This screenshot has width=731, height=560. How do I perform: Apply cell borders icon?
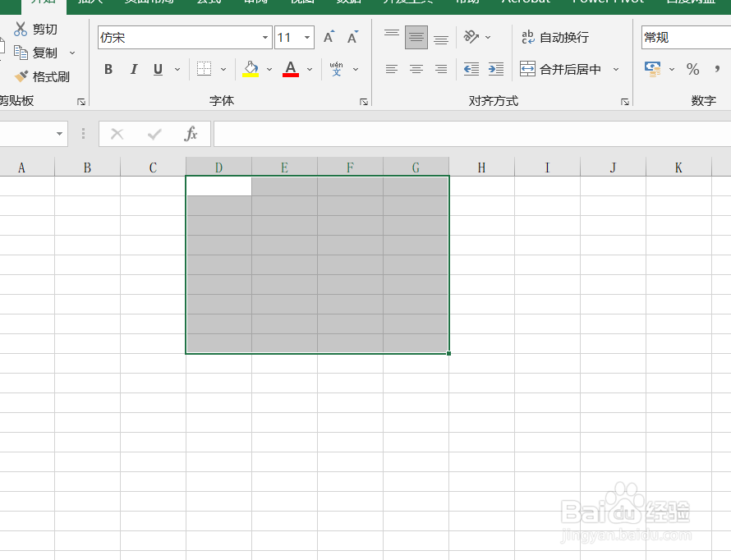[204, 69]
